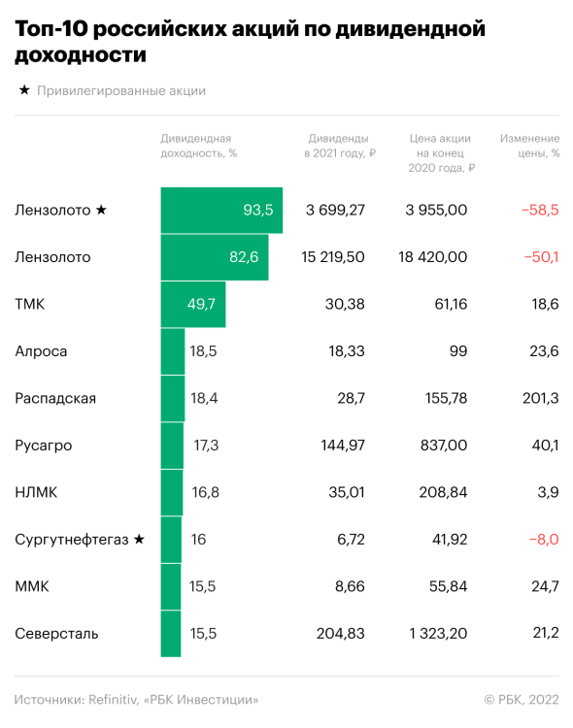573x728 pixels.
Task: Select the green bar showing 93,5
Action: coord(221,210)
